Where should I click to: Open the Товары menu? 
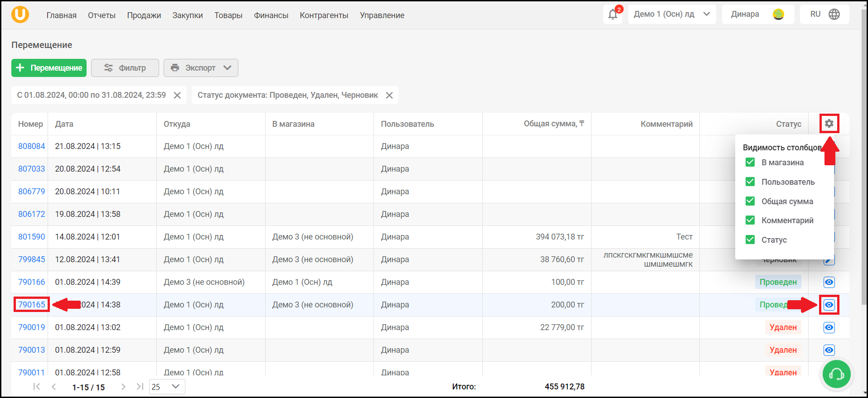tap(228, 15)
